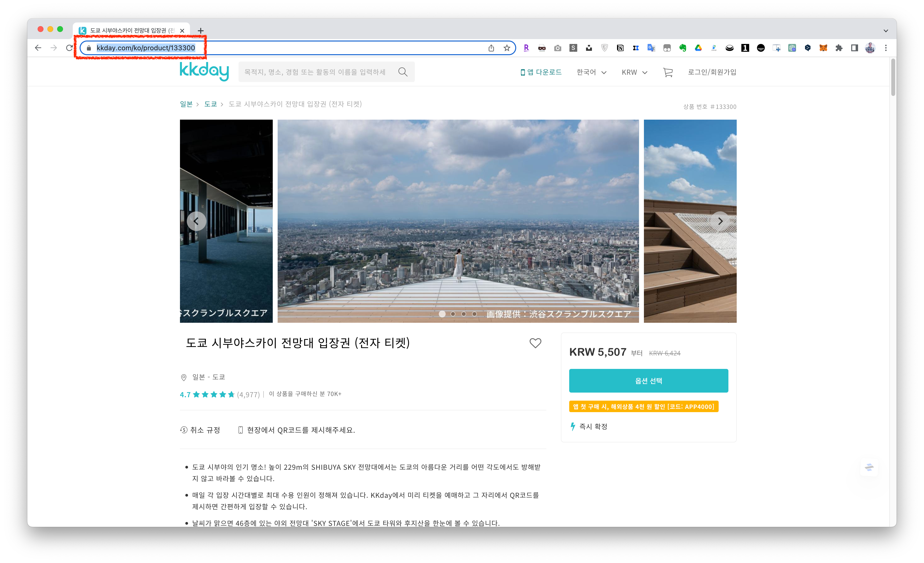This screenshot has width=924, height=563.
Task: Click the address bar URL kkday.com/ko/product/133300
Action: point(146,48)
